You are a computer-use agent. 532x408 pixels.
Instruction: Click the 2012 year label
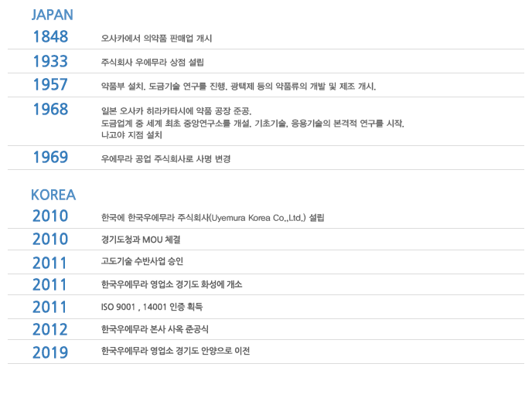coord(50,330)
